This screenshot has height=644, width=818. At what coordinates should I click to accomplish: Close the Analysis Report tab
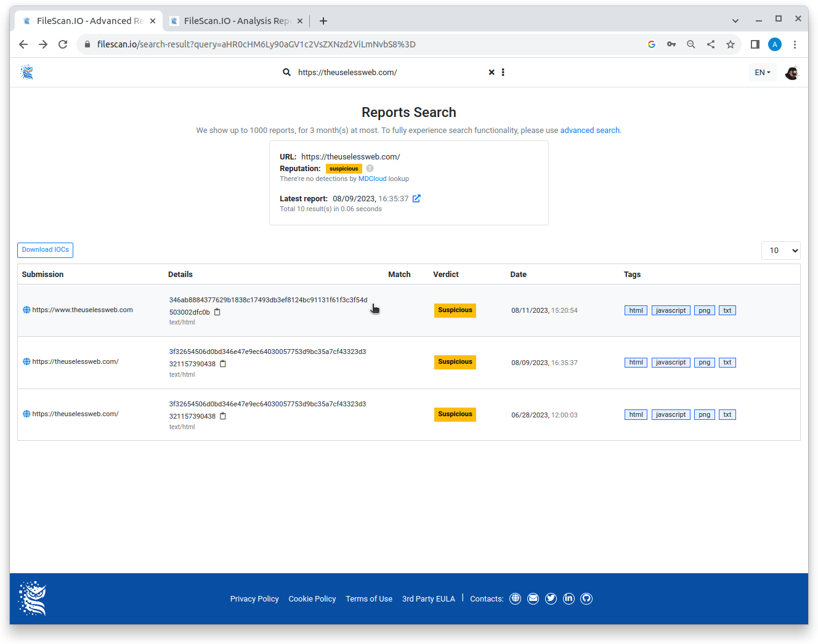pyautogui.click(x=300, y=21)
